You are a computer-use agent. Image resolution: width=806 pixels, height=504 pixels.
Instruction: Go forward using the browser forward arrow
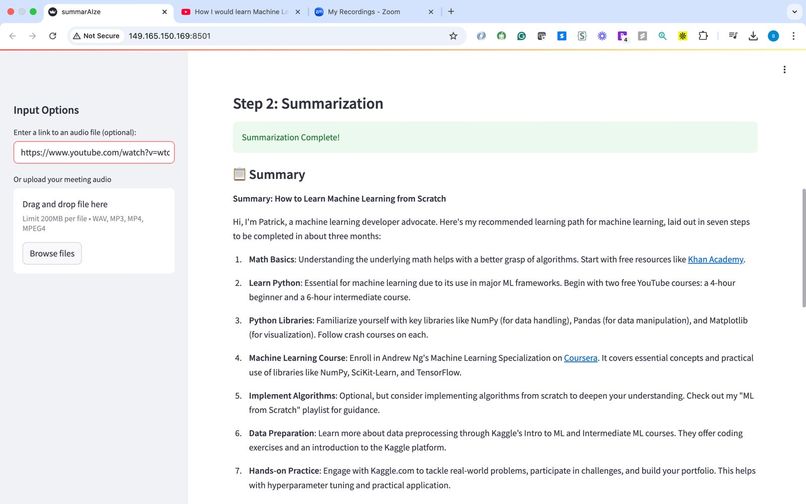pyautogui.click(x=32, y=36)
